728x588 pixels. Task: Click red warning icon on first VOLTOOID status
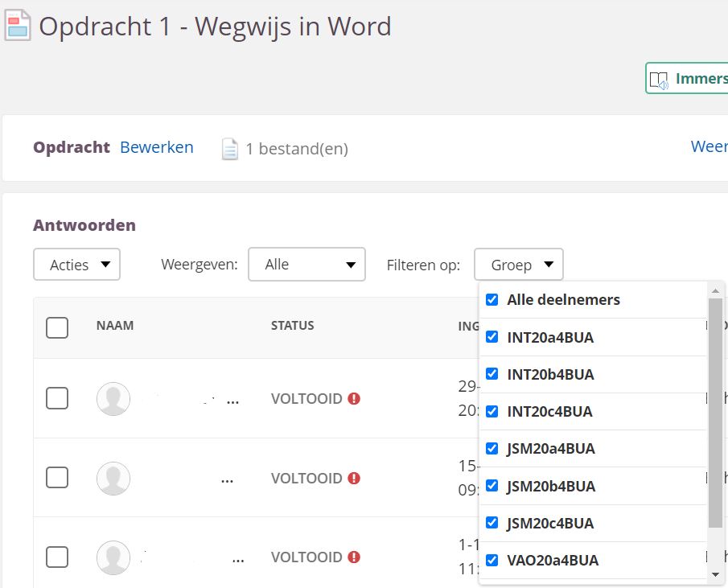pyautogui.click(x=354, y=399)
